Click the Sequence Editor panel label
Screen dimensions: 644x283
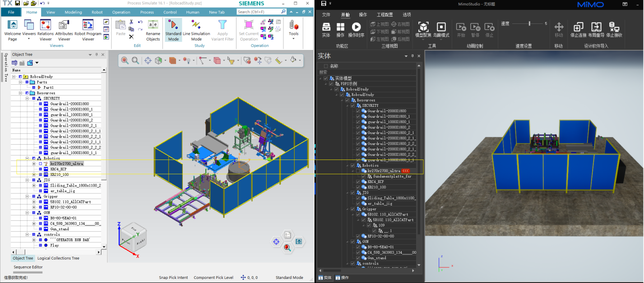(28, 267)
